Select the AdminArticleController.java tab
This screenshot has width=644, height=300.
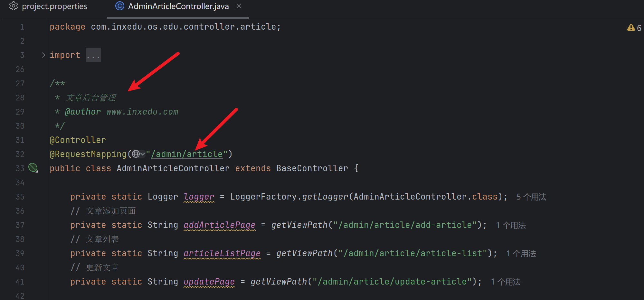coord(178,6)
